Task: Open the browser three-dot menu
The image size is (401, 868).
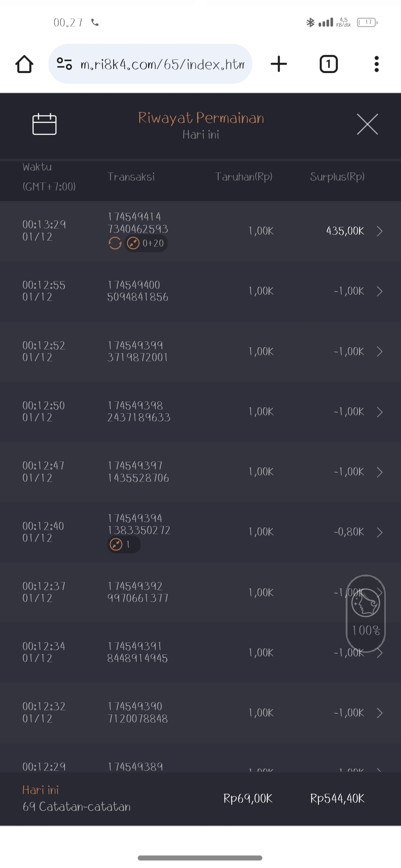Action: [376, 64]
